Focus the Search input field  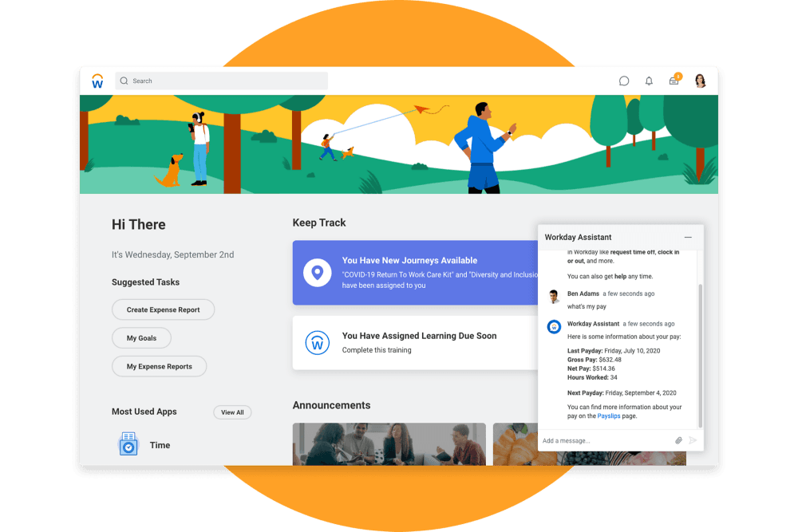[221, 81]
